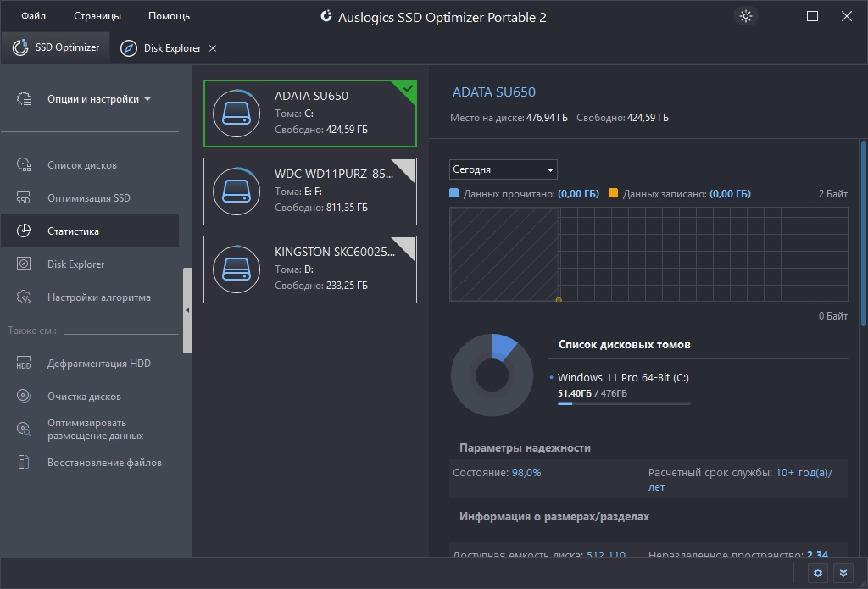
Task: Click the blue Данных прочитано legend swatch
Action: [x=454, y=193]
